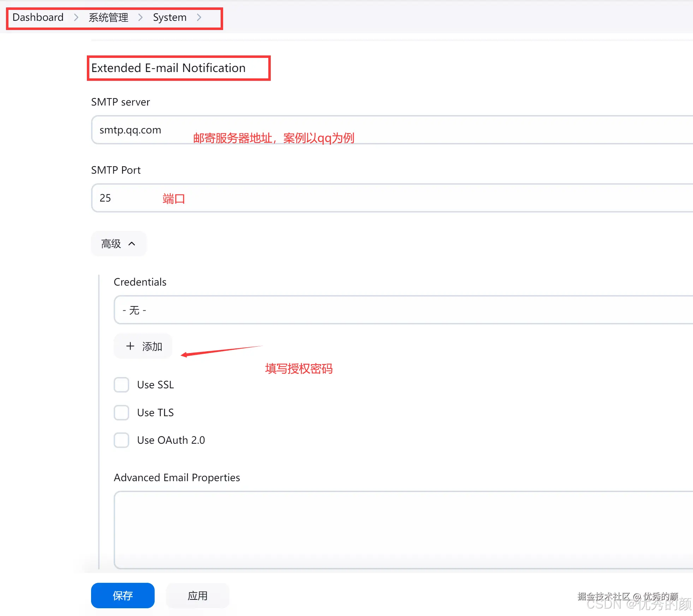Enable the Use SSL checkbox
The height and width of the screenshot is (616, 693).
121,385
